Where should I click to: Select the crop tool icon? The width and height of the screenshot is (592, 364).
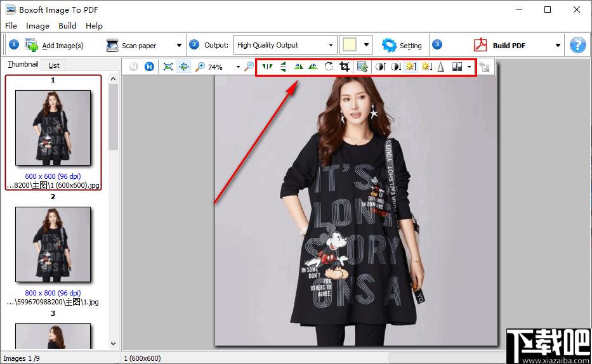point(345,67)
